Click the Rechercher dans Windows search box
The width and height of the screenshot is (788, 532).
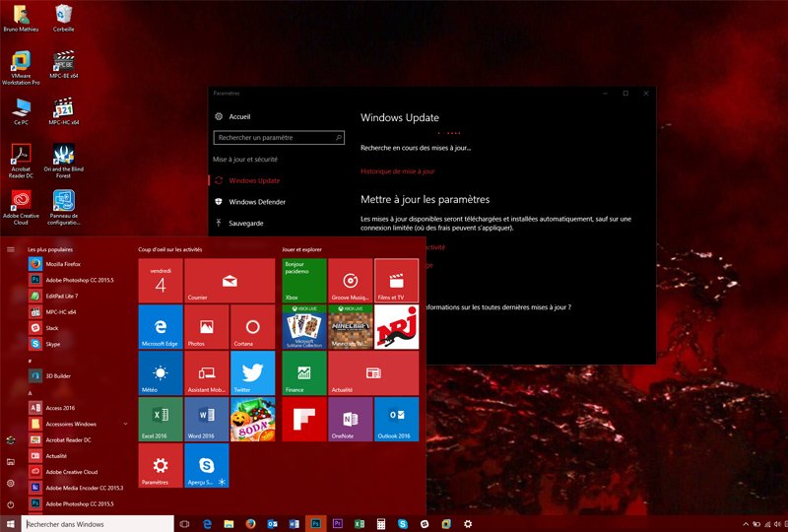tap(96, 524)
